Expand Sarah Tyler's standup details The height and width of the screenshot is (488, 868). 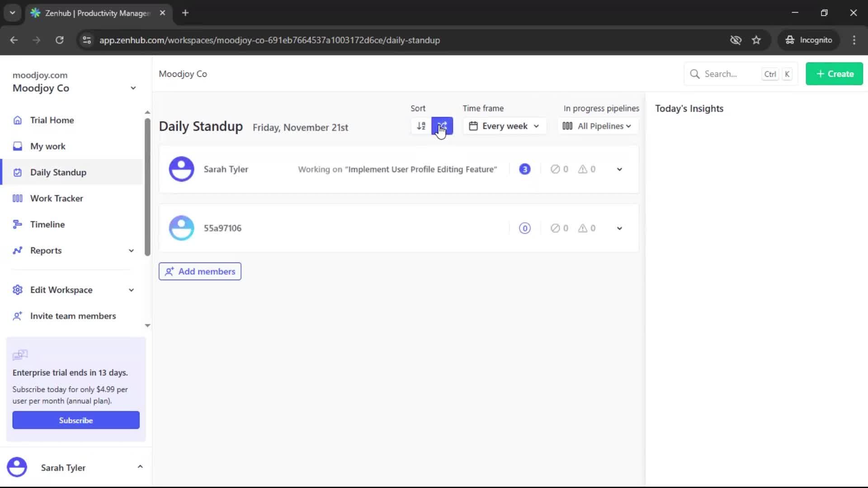619,169
